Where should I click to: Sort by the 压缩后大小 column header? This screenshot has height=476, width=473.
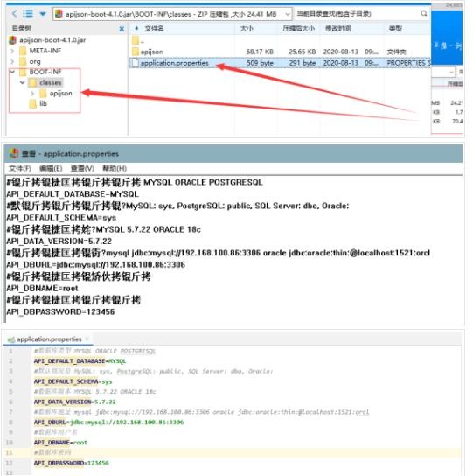pos(298,29)
